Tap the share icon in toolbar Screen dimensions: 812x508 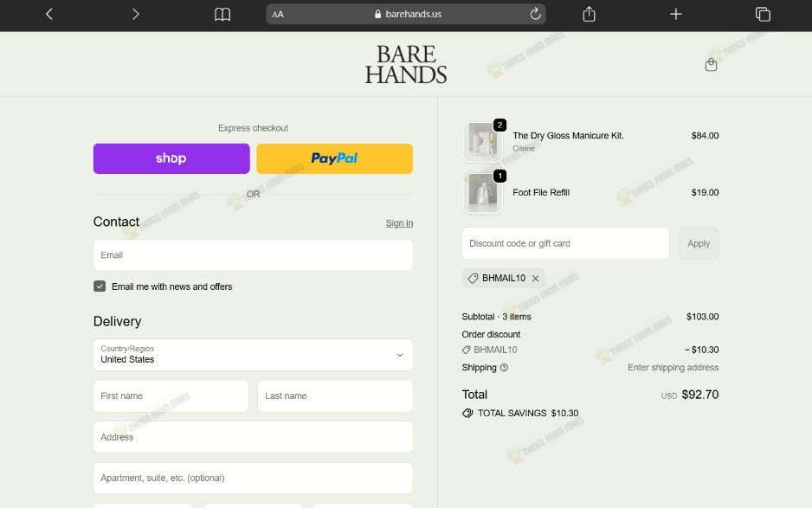[x=589, y=14]
